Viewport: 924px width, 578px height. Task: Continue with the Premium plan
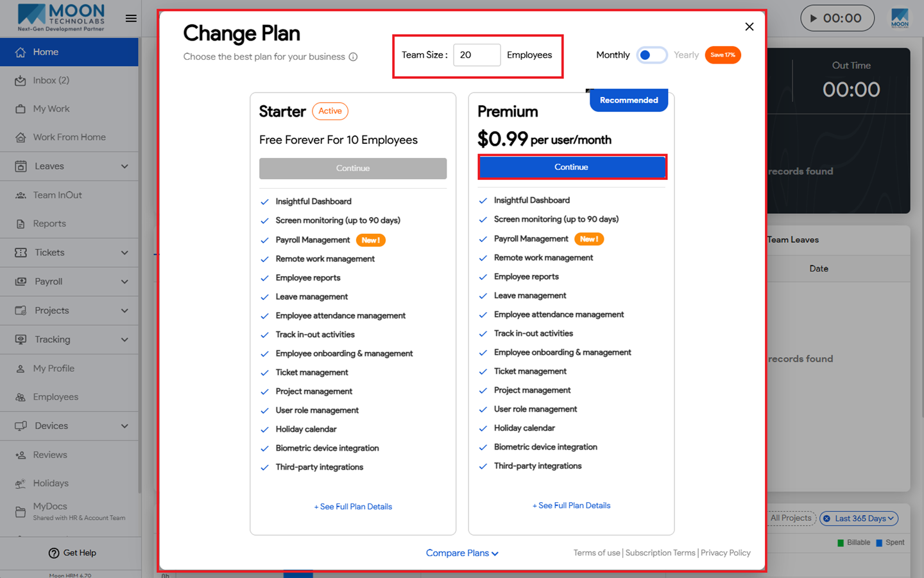pos(572,167)
